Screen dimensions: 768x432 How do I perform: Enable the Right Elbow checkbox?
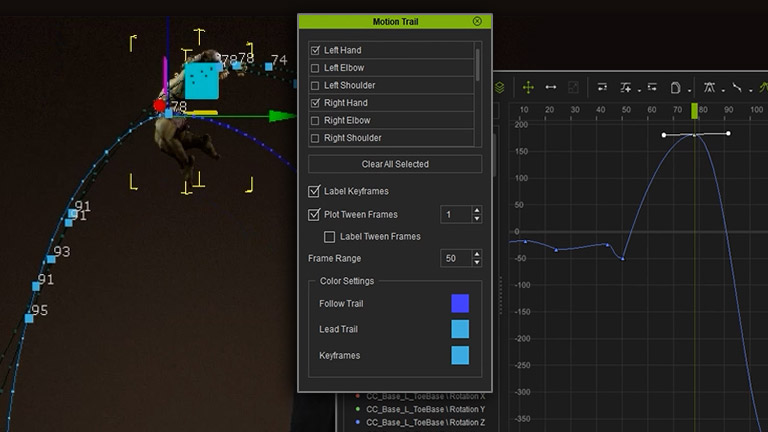[x=316, y=120]
